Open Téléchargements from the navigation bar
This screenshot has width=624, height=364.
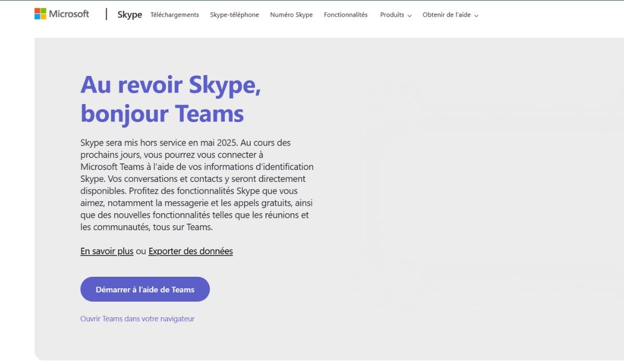(x=175, y=16)
